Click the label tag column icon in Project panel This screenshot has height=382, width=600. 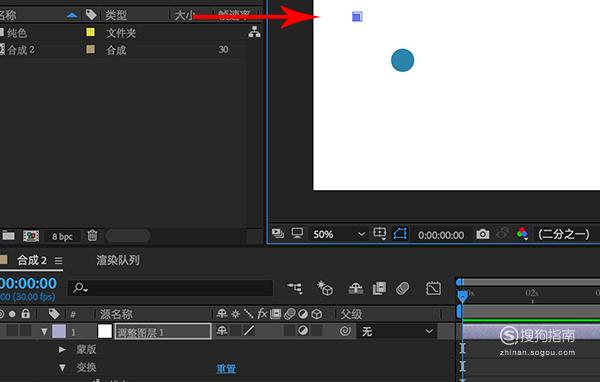[91, 15]
